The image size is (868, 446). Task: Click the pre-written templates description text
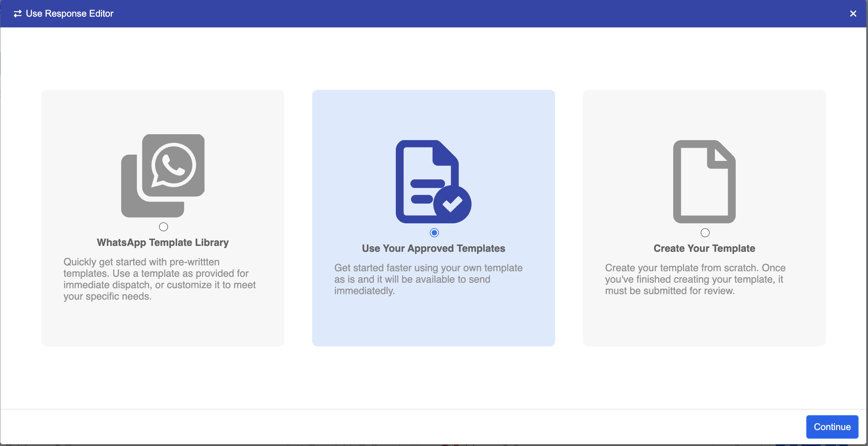click(159, 279)
